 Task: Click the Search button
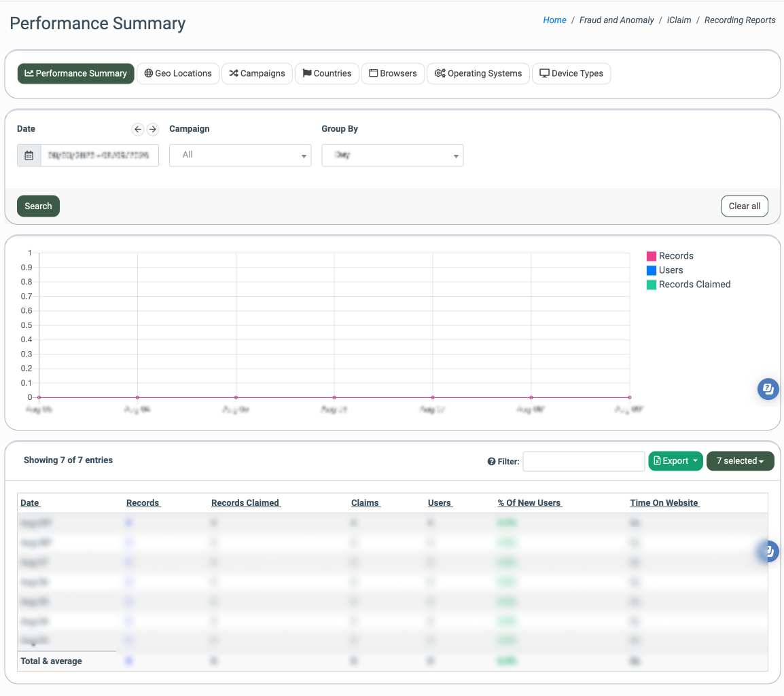coord(39,206)
